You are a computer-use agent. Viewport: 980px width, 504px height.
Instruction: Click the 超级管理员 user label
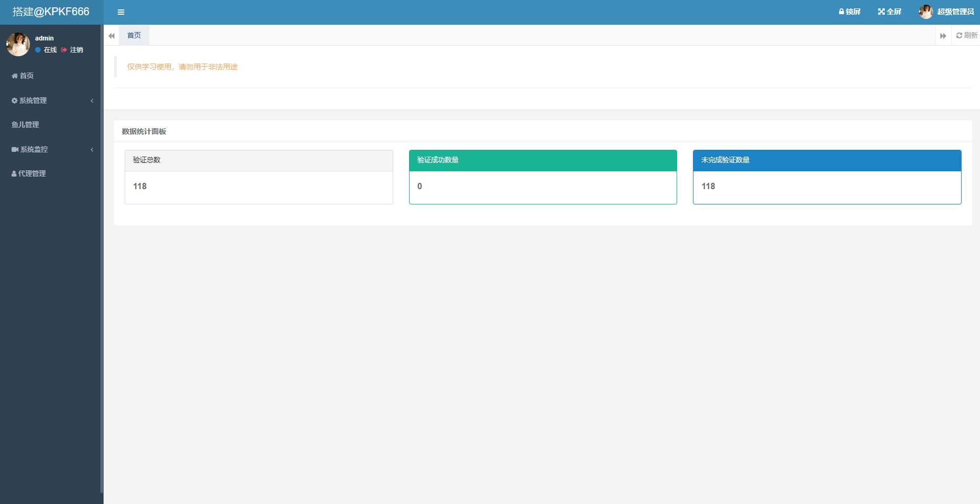(955, 12)
